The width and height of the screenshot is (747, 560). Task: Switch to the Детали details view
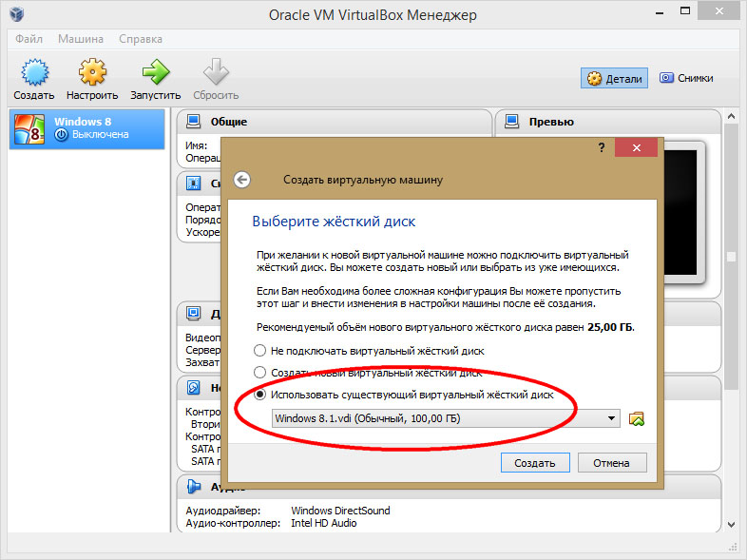[614, 78]
